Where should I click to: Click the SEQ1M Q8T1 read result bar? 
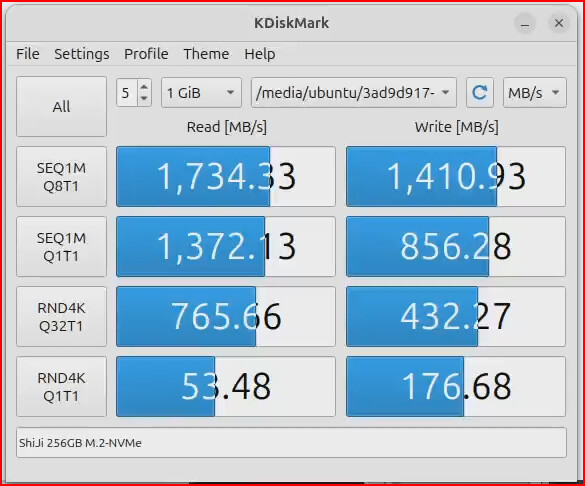(226, 176)
